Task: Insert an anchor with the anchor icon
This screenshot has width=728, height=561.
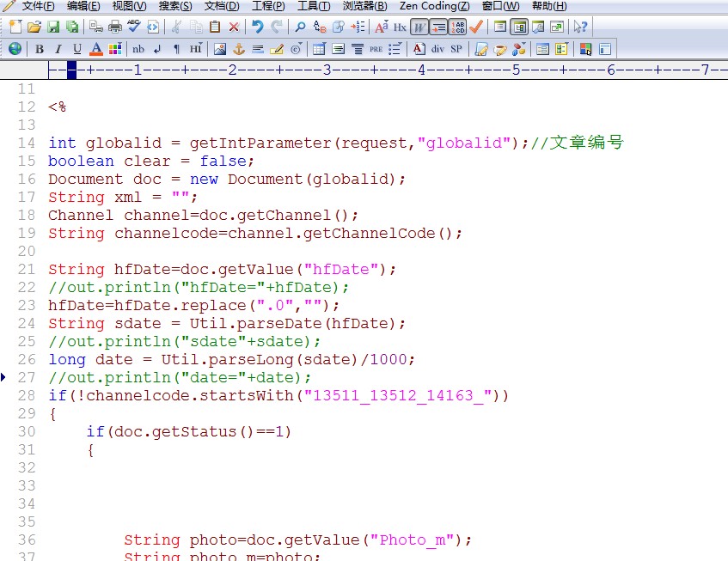Action: (239, 49)
